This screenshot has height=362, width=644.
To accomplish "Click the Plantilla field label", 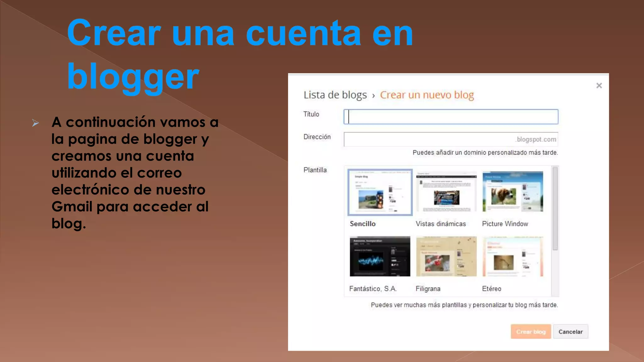I will [x=315, y=170].
